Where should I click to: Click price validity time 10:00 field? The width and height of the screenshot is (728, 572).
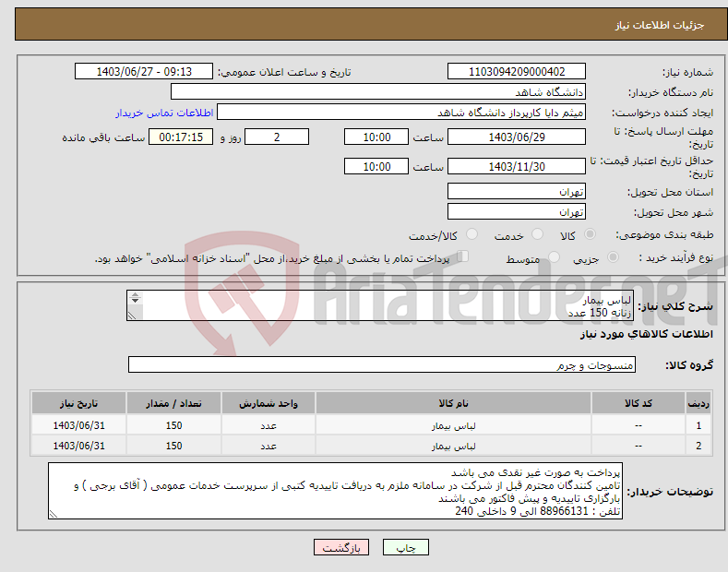point(376,166)
